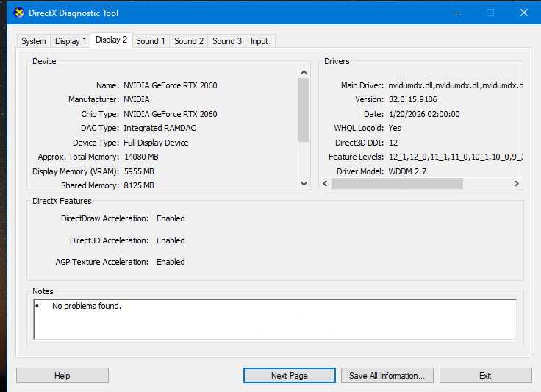
Task: Click the Exit button
Action: coord(485,375)
